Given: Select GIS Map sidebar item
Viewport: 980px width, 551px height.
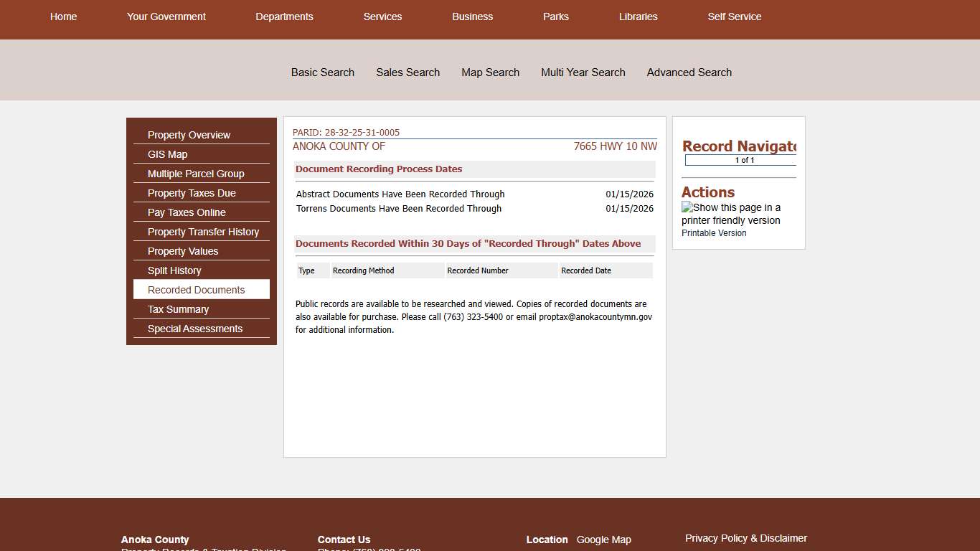Looking at the screenshot, I should pyautogui.click(x=167, y=154).
